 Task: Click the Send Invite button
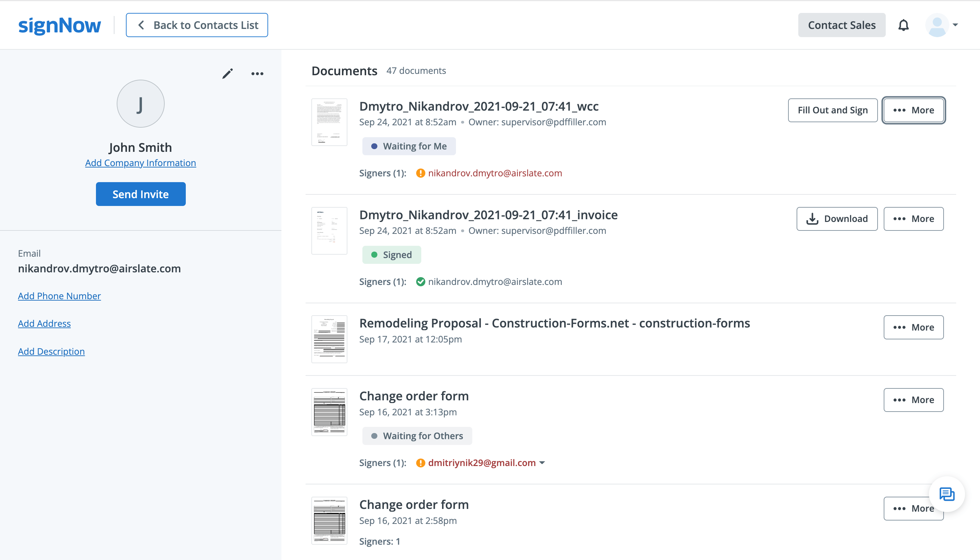(141, 194)
